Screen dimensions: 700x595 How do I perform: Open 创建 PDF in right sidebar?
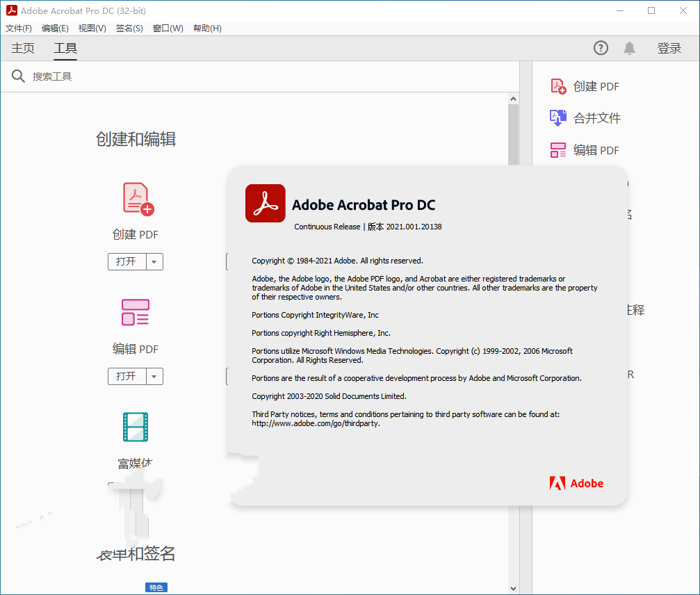tap(585, 87)
